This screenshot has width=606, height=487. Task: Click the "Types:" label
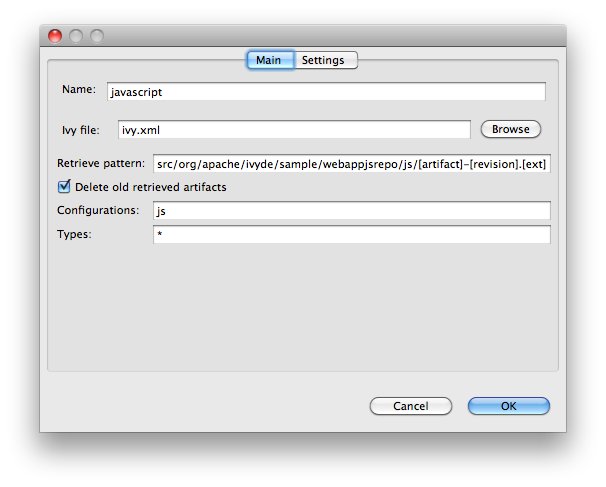tap(75, 234)
